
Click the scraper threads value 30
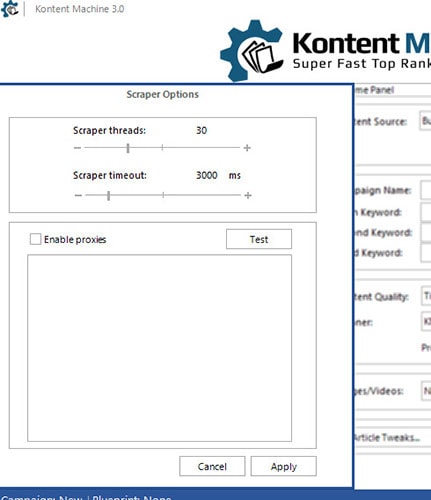point(201,130)
